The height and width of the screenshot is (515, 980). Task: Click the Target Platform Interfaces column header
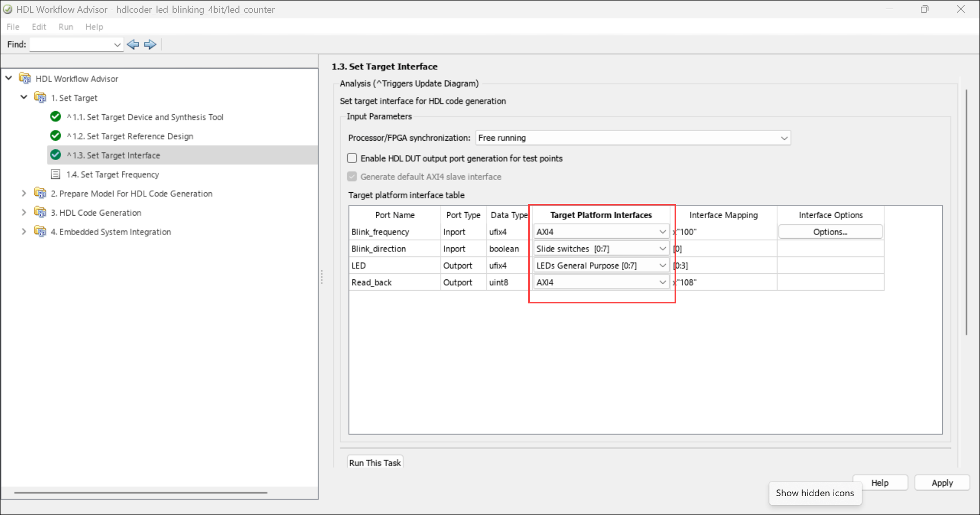coord(601,215)
